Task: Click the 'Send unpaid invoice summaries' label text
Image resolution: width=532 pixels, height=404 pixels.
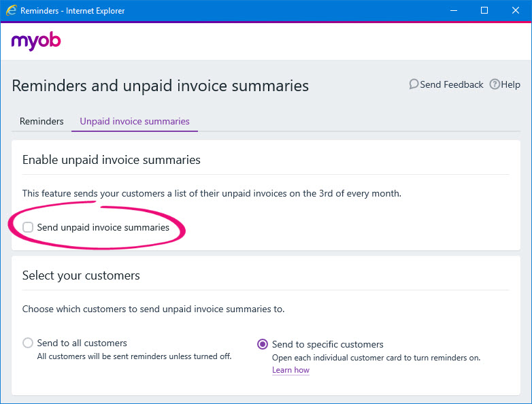Action: coord(103,227)
